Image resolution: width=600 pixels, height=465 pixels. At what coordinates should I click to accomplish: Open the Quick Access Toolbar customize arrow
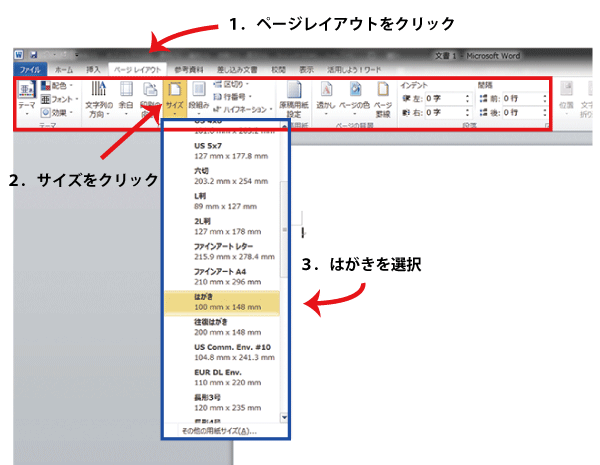pos(77,55)
